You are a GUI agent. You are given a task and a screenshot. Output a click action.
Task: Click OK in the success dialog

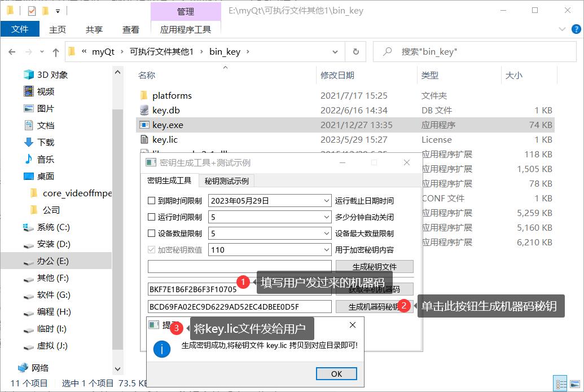336,373
